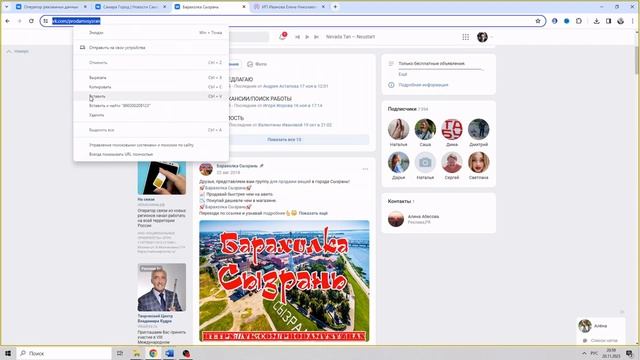640x360 pixels.
Task: Open the Windows Start menu
Action: click(8, 353)
